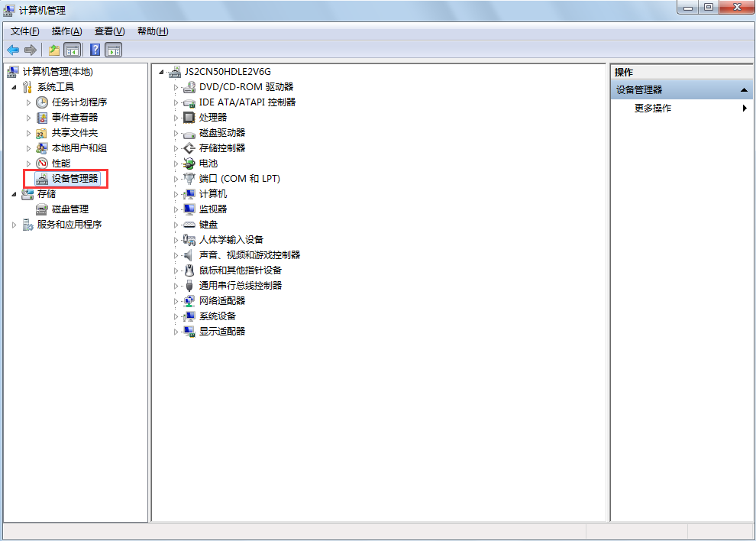Expand the 显示适配器 device category
Viewport: 756px width, 541px height.
[x=176, y=332]
